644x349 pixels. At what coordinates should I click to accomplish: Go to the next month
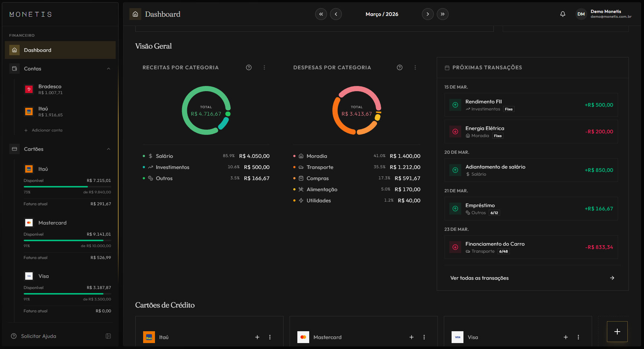[x=427, y=14]
